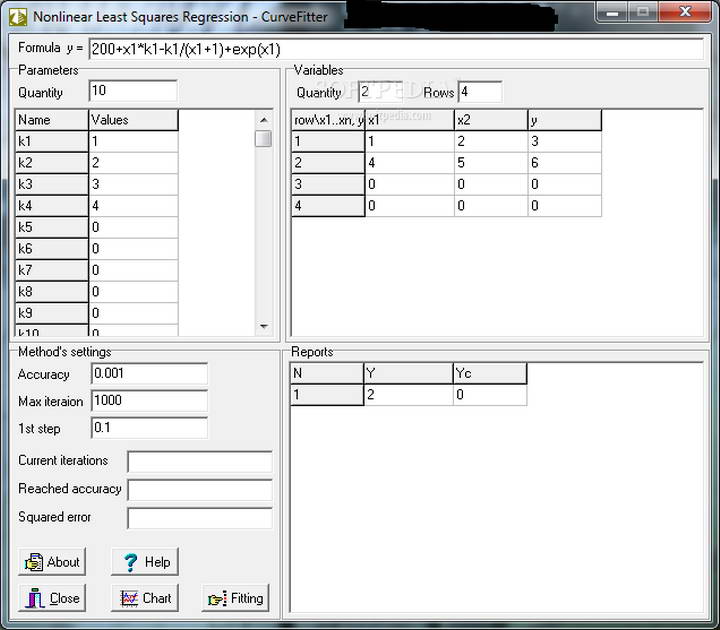Select the k8 value cell
Screen dimensions: 720x630
pos(133,292)
